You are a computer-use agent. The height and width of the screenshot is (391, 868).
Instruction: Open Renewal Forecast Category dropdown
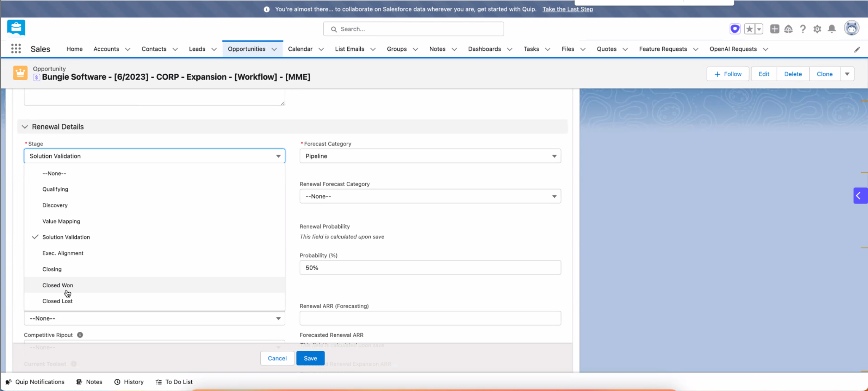click(x=430, y=196)
